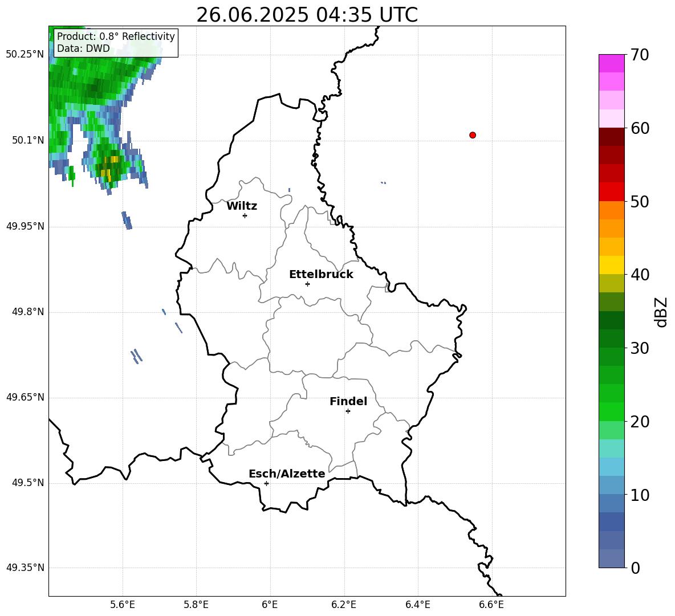Click the 0 tick on colorbar
Image resolution: width=675 pixels, height=616 pixels.
click(635, 568)
